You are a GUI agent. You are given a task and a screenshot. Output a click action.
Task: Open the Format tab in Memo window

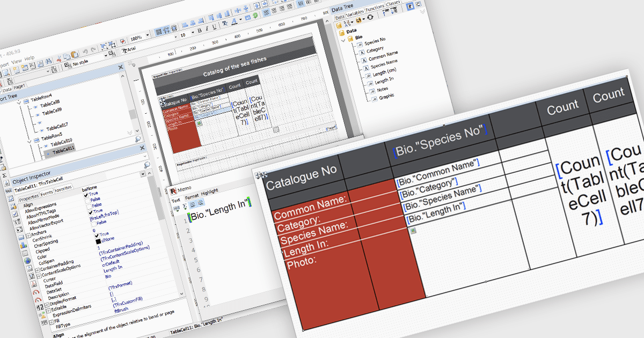(x=192, y=197)
